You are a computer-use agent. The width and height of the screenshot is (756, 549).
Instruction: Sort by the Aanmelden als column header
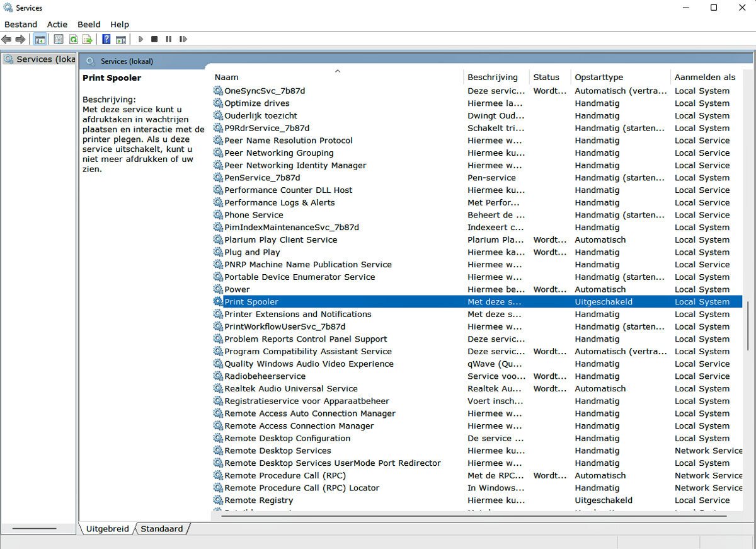pos(706,77)
